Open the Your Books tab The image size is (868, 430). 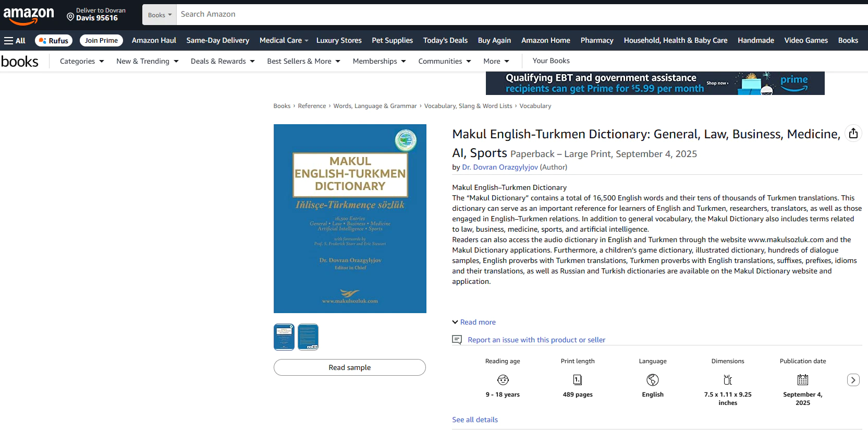pos(551,61)
